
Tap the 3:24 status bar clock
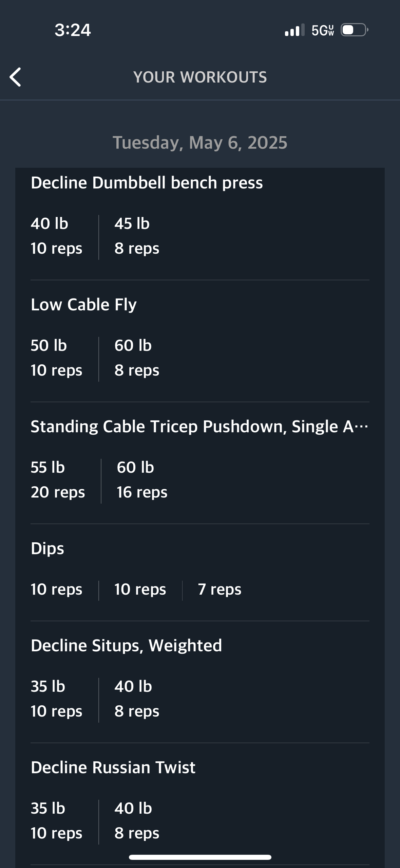73,30
